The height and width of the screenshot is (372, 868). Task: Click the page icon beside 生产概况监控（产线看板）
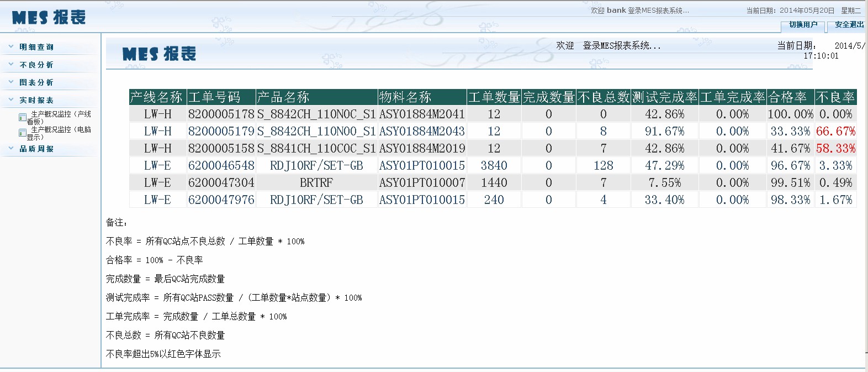(22, 117)
